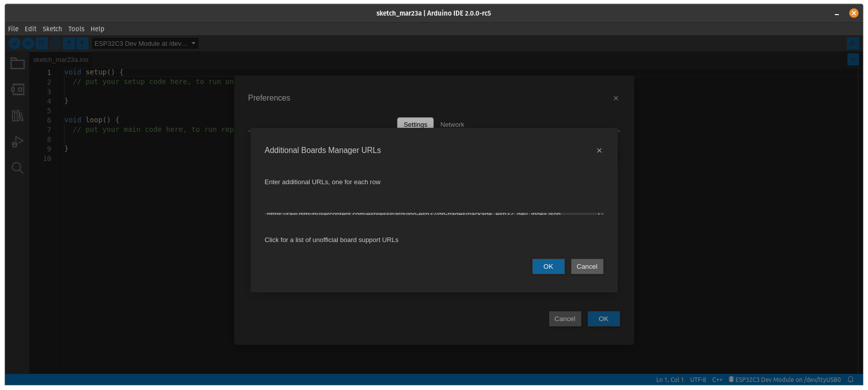
Task: Click the Save sketch down-arrow icon
Action: tap(82, 43)
